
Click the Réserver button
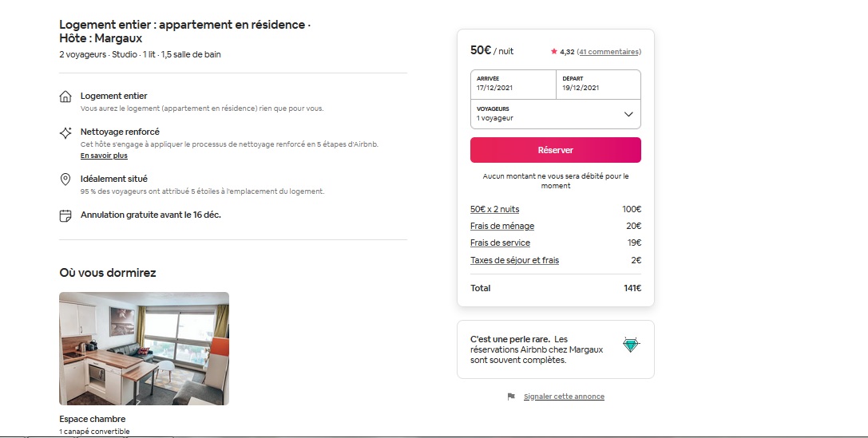pos(555,150)
